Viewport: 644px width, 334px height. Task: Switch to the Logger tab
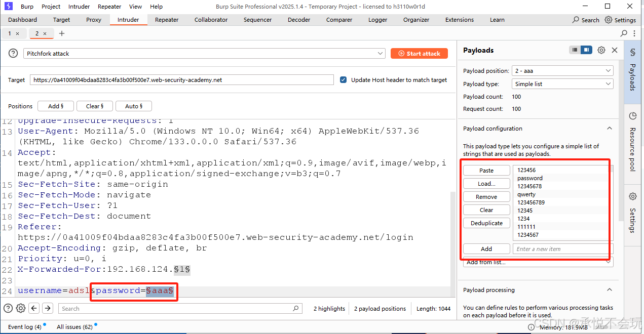378,20
